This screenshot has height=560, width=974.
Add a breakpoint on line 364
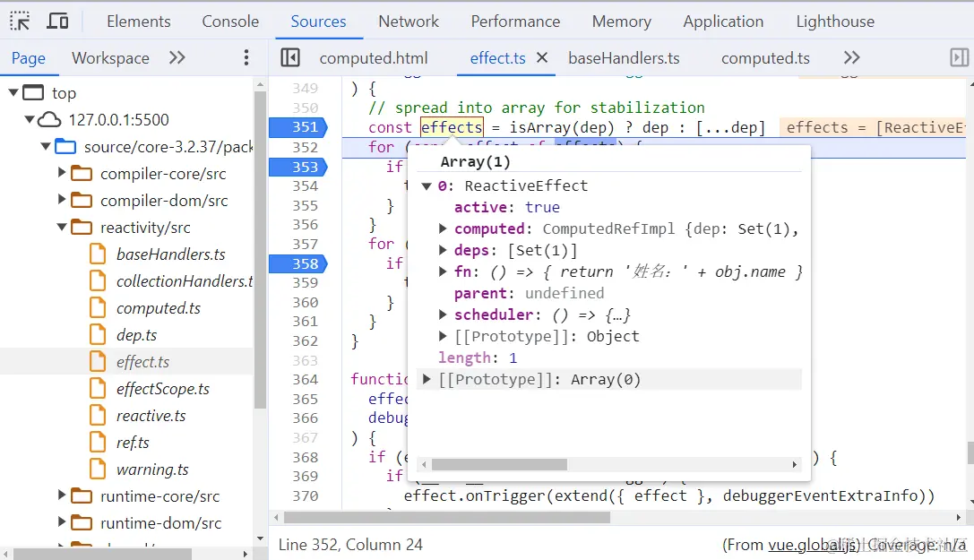click(x=305, y=379)
